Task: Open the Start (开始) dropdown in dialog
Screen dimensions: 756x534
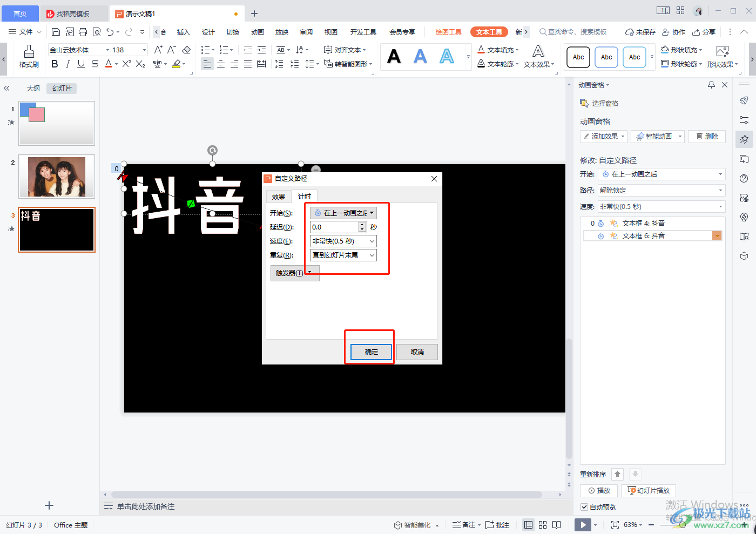Action: click(343, 213)
